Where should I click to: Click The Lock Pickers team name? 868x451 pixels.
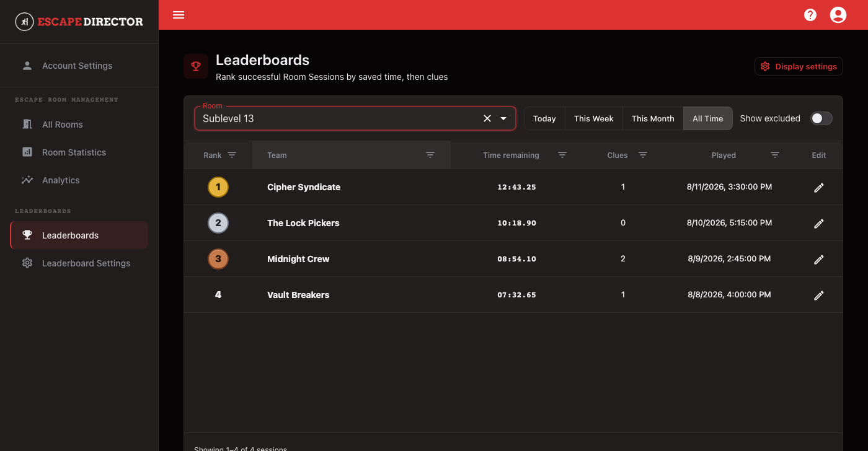point(303,223)
